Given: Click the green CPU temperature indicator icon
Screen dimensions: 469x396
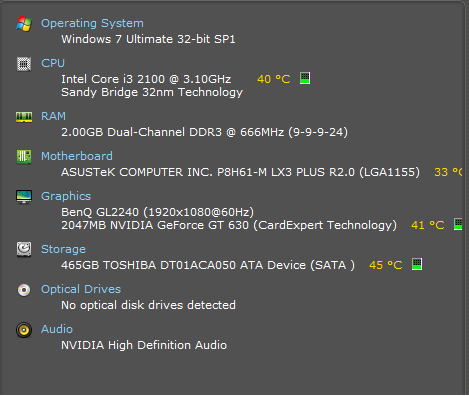Looking at the screenshot, I should [x=305, y=78].
